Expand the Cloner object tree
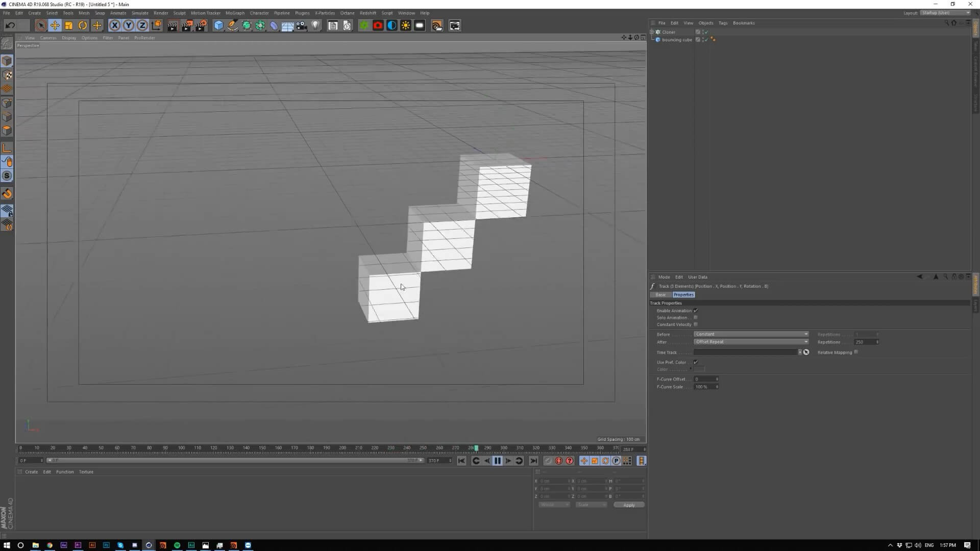980x551 pixels. click(652, 32)
